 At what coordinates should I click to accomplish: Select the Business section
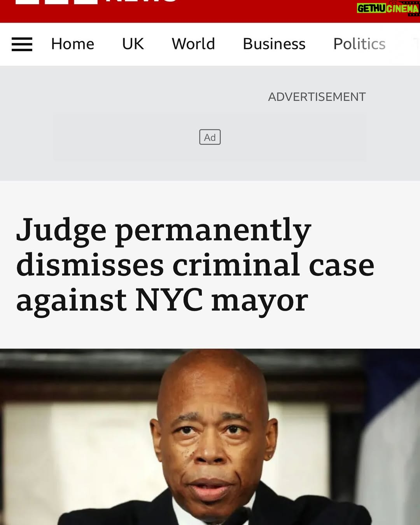(274, 44)
